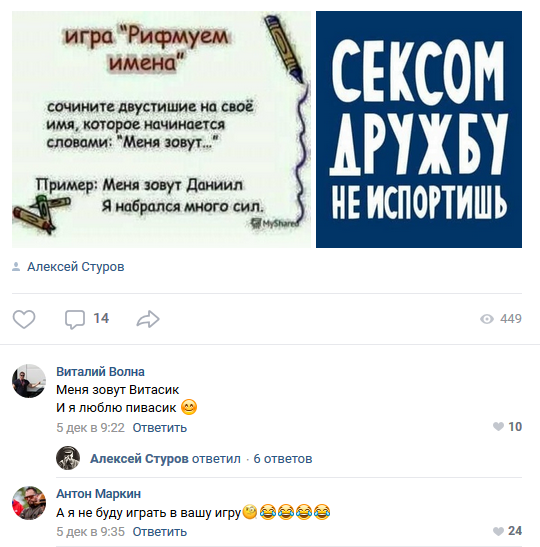The width and height of the screenshot is (540, 547).
Task: Open the blue СЕКСОМ ДРУЖБУ image
Action: click(x=419, y=129)
